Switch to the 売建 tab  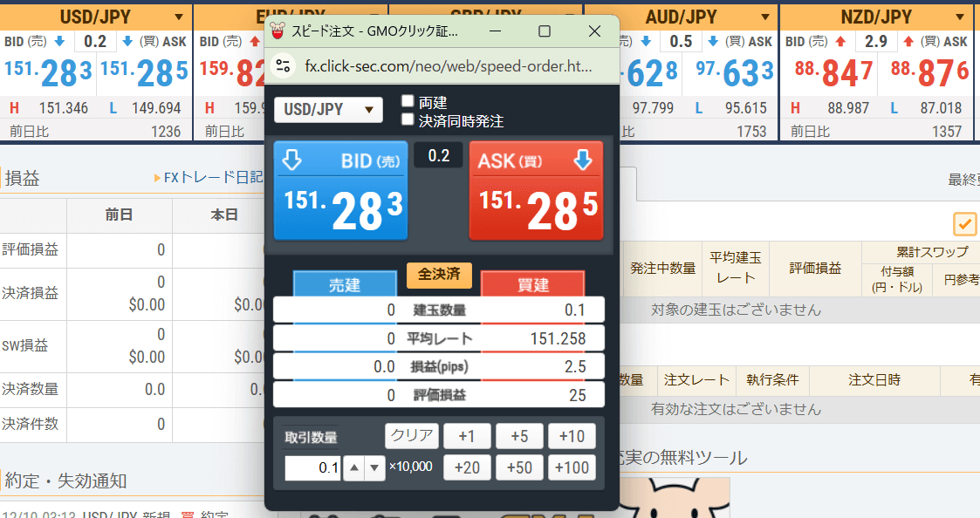pos(344,284)
